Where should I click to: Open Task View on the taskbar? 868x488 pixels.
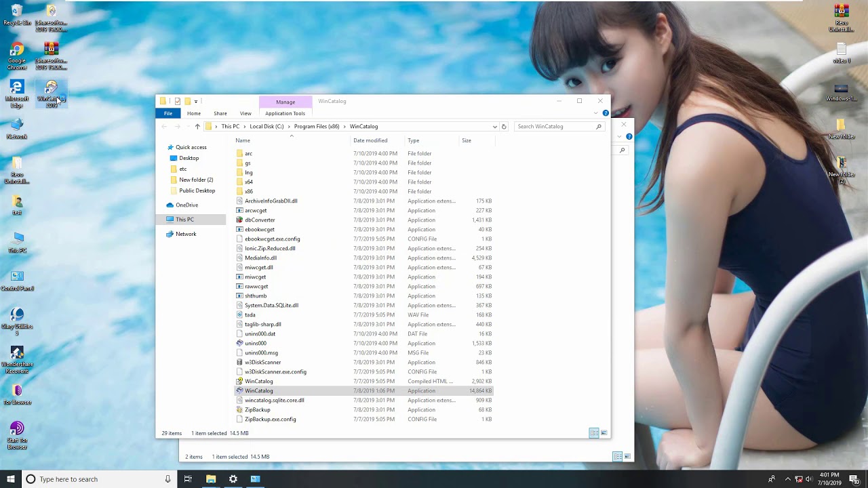point(188,479)
